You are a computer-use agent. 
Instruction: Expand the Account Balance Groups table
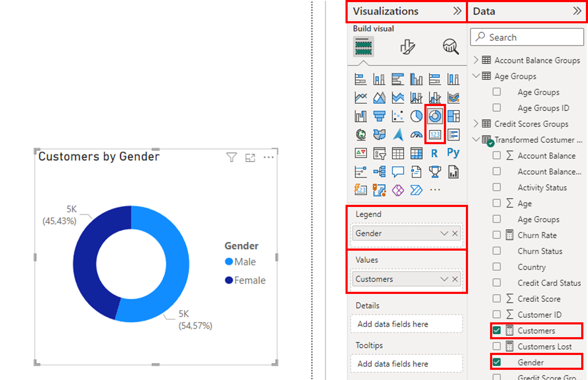pos(477,60)
